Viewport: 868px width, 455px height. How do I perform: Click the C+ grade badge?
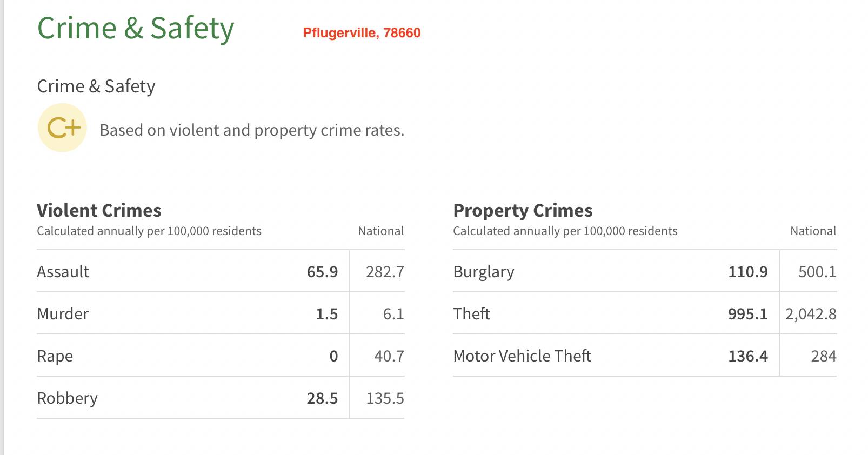pyautogui.click(x=62, y=128)
